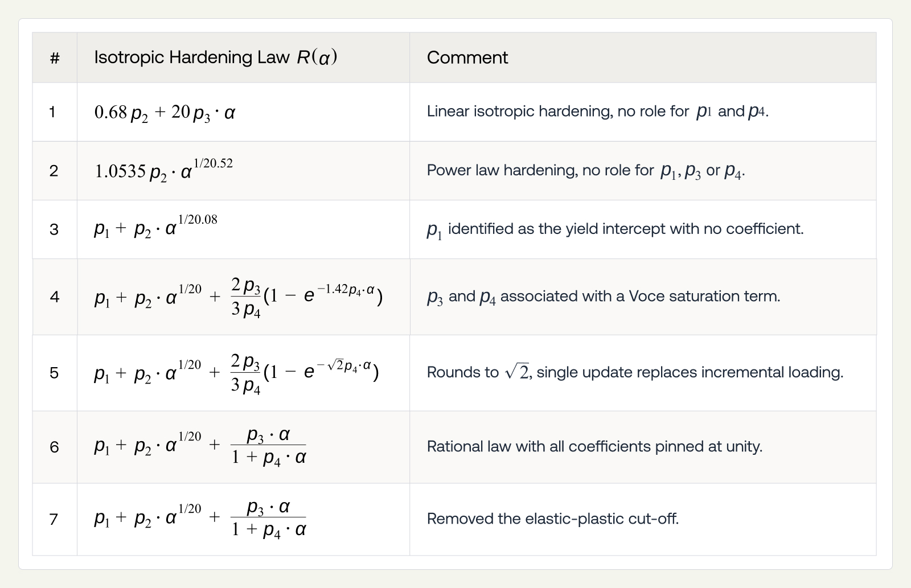Click the '#' column header
Image resolution: width=911 pixels, height=588 pixels.
point(55,57)
